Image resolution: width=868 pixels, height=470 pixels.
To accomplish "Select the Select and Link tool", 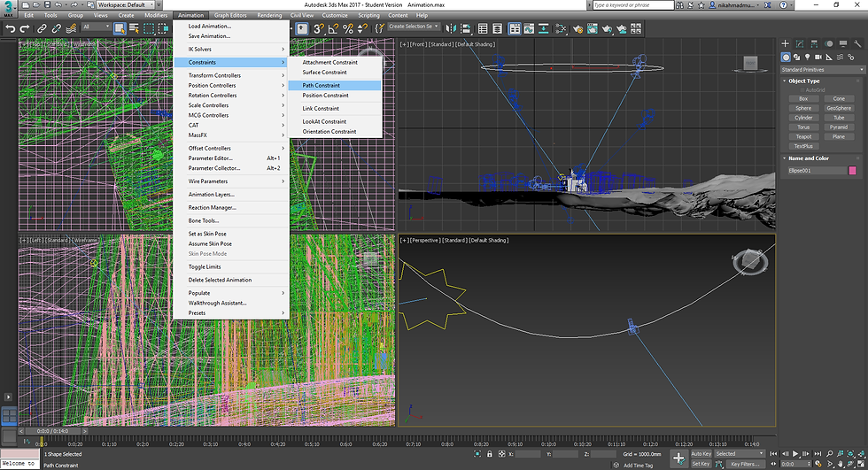I will click(x=43, y=28).
